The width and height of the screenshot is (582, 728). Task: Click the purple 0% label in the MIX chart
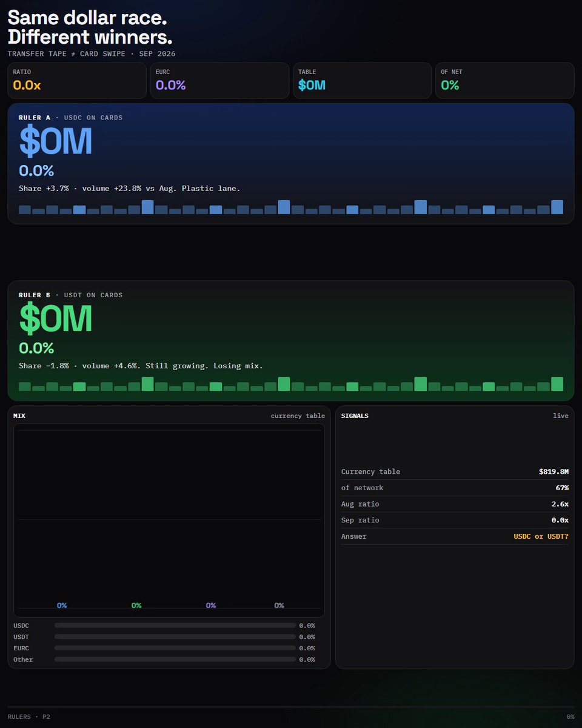click(x=211, y=605)
